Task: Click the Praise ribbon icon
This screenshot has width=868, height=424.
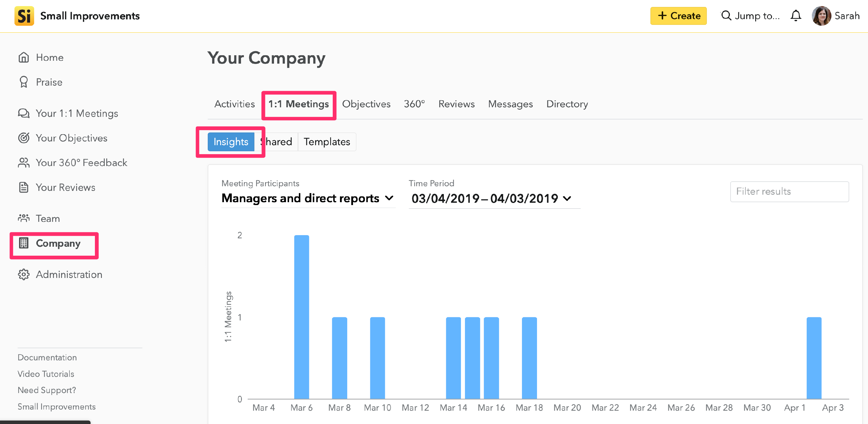Action: tap(24, 82)
